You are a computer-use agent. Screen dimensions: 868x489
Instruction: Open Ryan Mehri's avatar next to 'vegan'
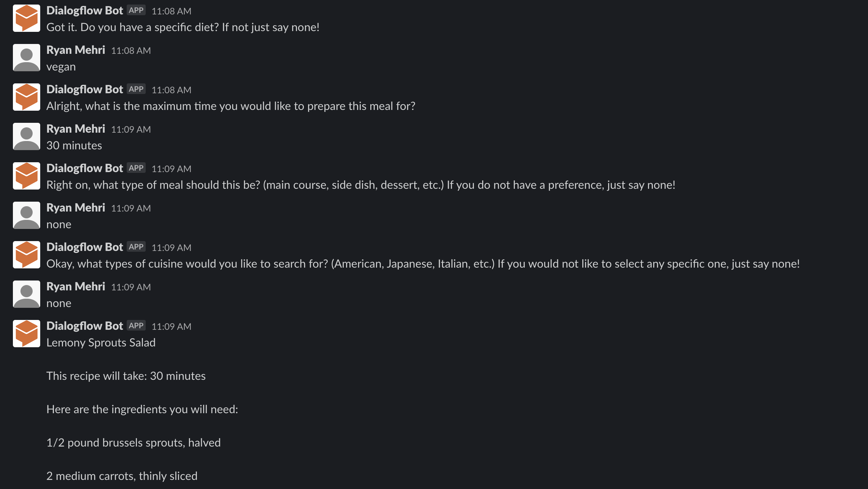pos(27,58)
